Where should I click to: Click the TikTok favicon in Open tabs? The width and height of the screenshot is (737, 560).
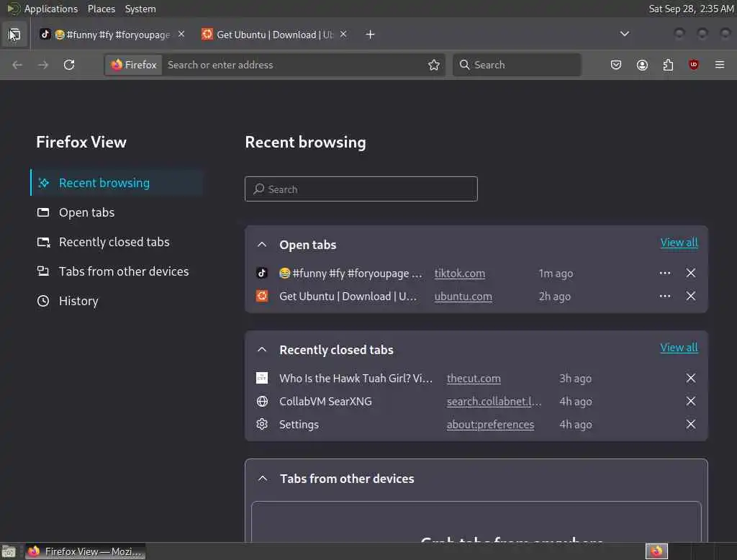262,274
